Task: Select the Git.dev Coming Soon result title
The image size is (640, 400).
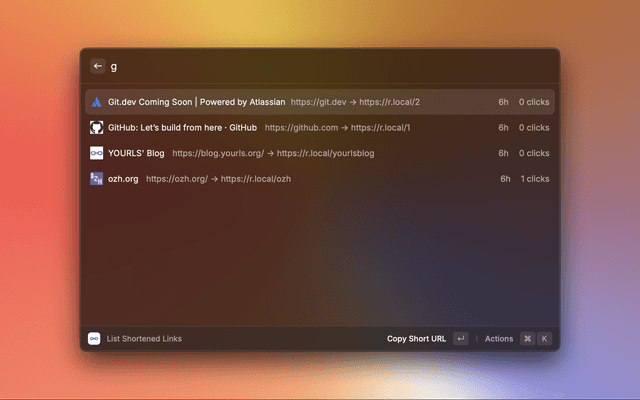Action: coord(196,102)
